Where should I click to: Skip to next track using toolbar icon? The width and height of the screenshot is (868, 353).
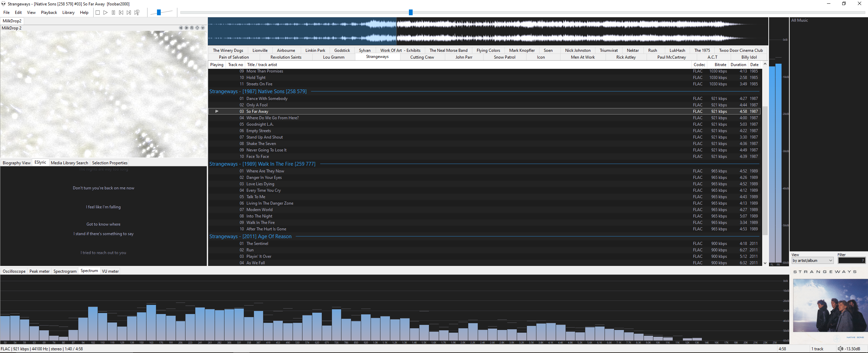(x=129, y=13)
